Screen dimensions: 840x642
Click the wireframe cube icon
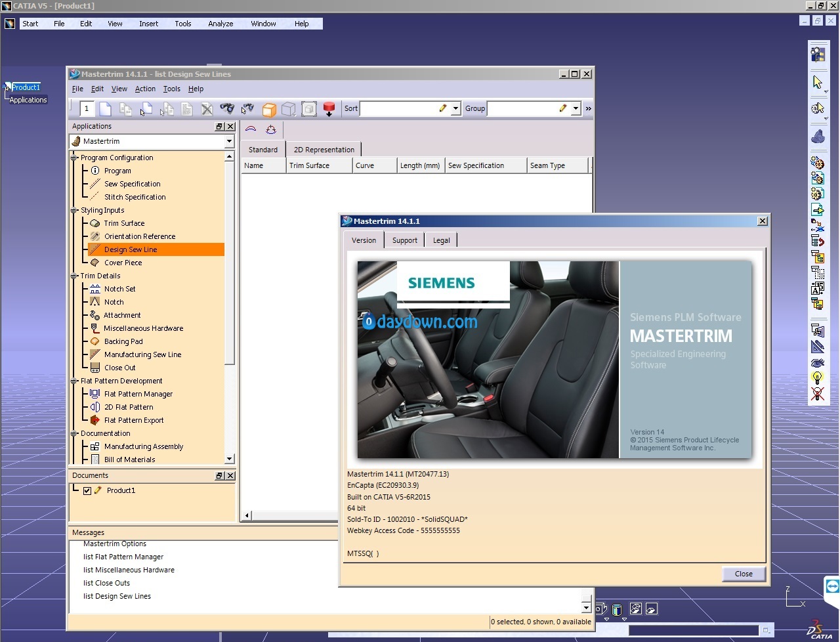tap(289, 109)
